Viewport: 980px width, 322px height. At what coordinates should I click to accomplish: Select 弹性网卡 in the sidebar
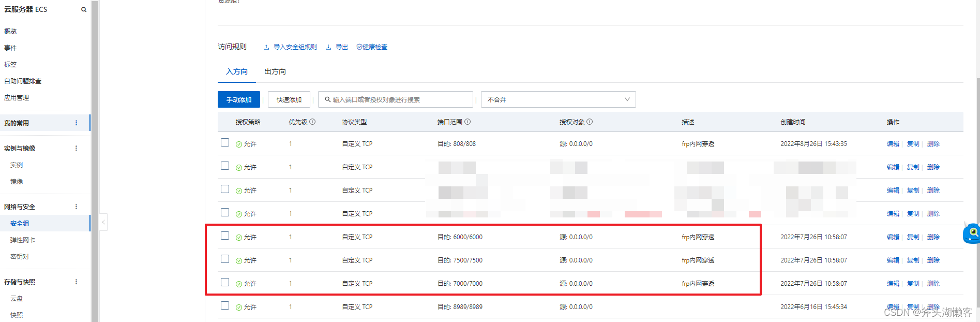pos(23,240)
